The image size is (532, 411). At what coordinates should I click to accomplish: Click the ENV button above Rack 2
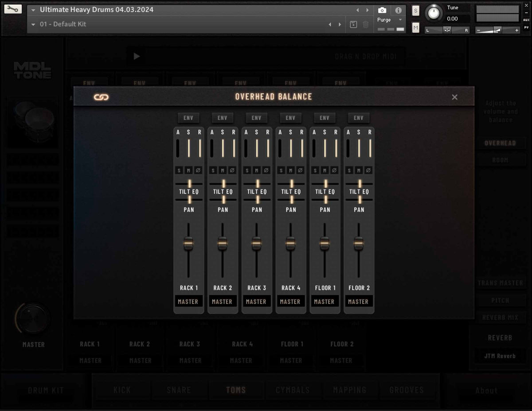(223, 118)
